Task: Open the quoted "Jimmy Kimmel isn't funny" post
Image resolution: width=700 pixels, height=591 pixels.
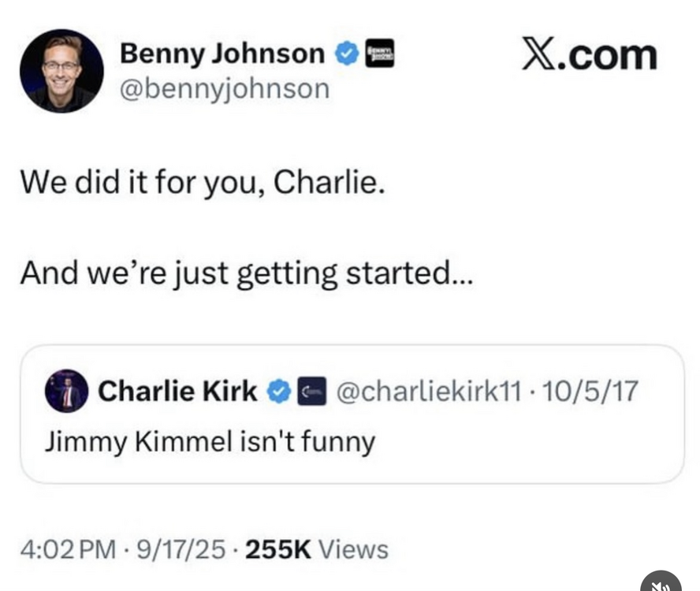Action: (209, 441)
